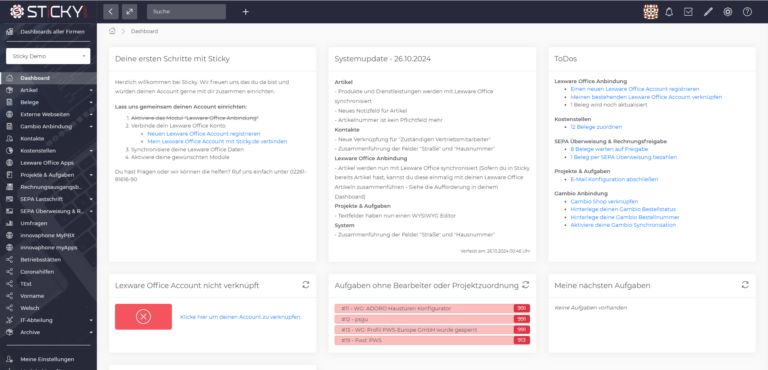This screenshot has width=768, height=370.
Task: Expand the Artikel sidebar menu
Action: (48, 90)
